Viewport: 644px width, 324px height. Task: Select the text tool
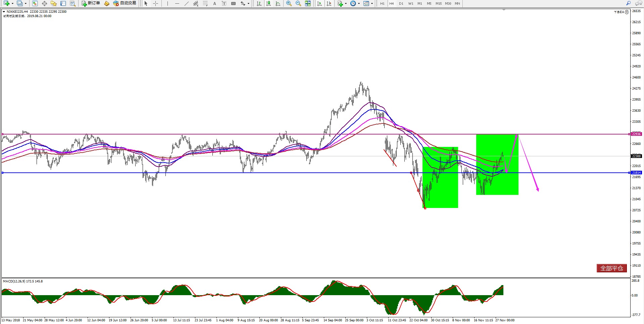[x=215, y=3]
